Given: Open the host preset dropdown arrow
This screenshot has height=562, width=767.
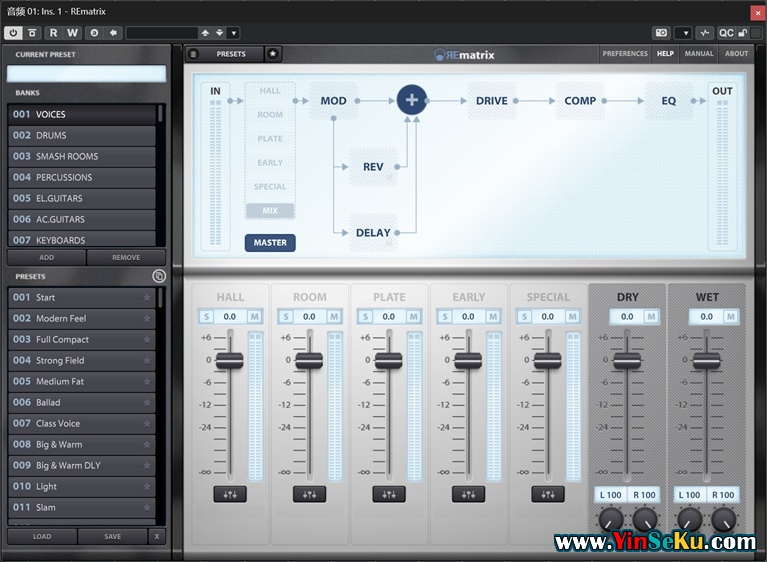Looking at the screenshot, I should [x=234, y=33].
